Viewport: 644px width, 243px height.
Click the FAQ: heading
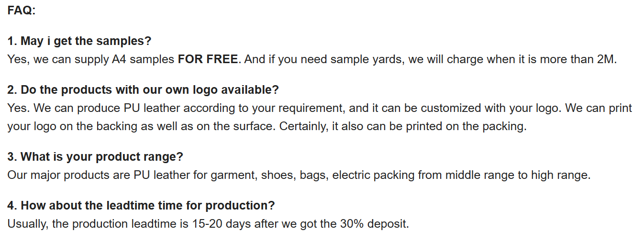22,10
